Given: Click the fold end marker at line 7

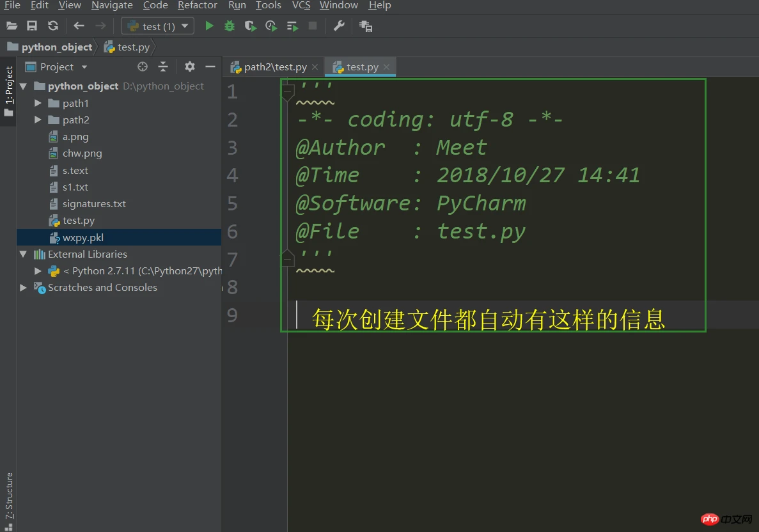Looking at the screenshot, I should 288,258.
